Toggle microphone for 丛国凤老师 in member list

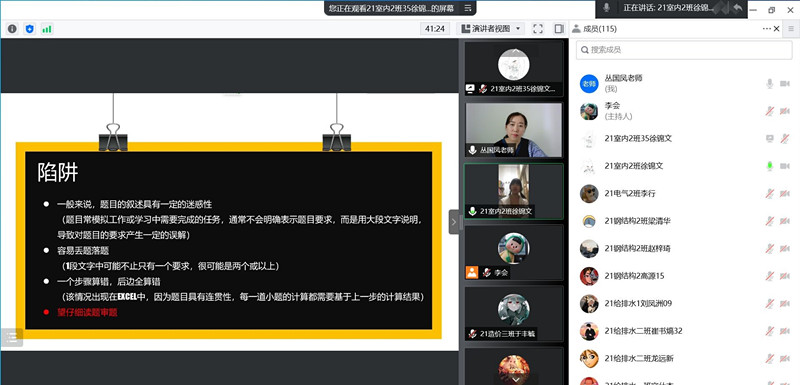[770, 83]
